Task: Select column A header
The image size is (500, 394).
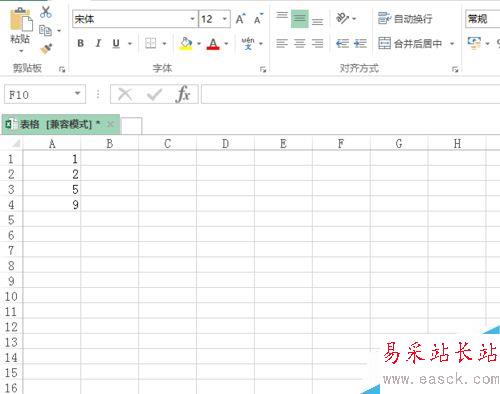Action: tap(52, 144)
